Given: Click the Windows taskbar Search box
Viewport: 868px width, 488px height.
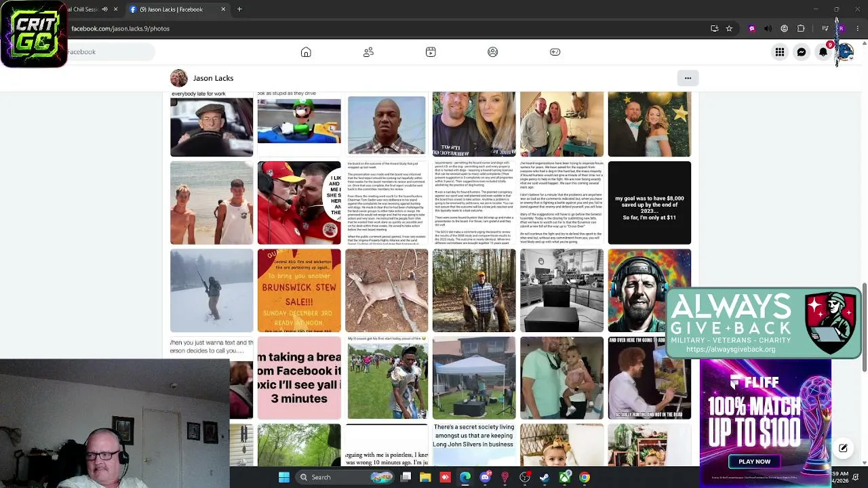Looking at the screenshot, I should (346, 477).
